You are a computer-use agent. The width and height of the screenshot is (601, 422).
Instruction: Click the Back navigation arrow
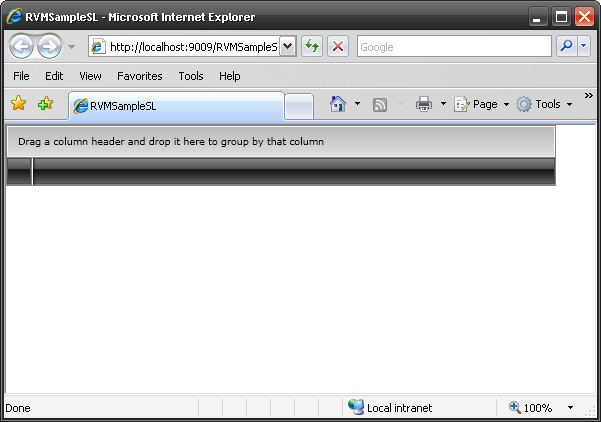tap(21, 47)
